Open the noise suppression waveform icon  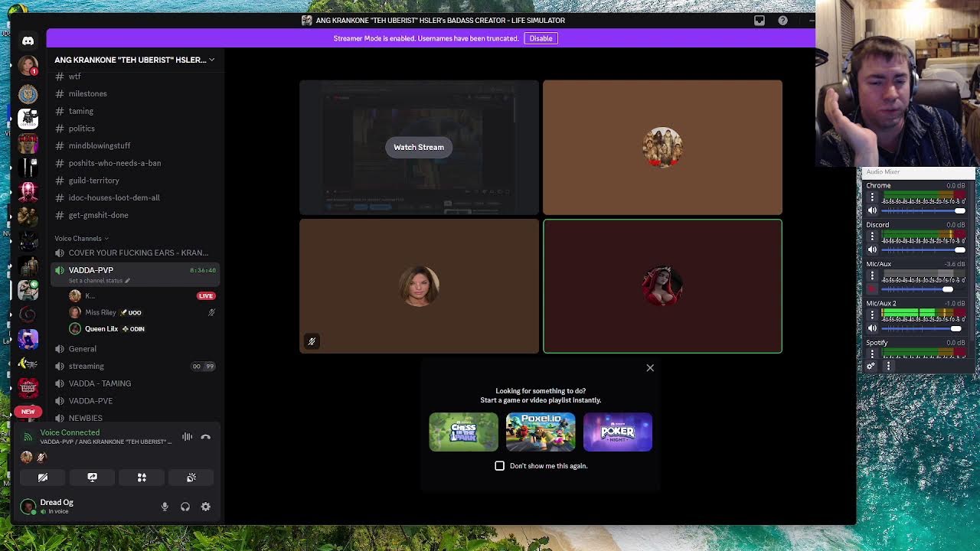click(x=187, y=437)
